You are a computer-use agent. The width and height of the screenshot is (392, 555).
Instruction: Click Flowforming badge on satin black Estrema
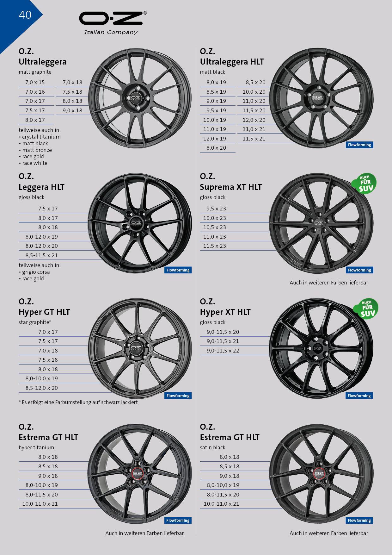click(359, 521)
